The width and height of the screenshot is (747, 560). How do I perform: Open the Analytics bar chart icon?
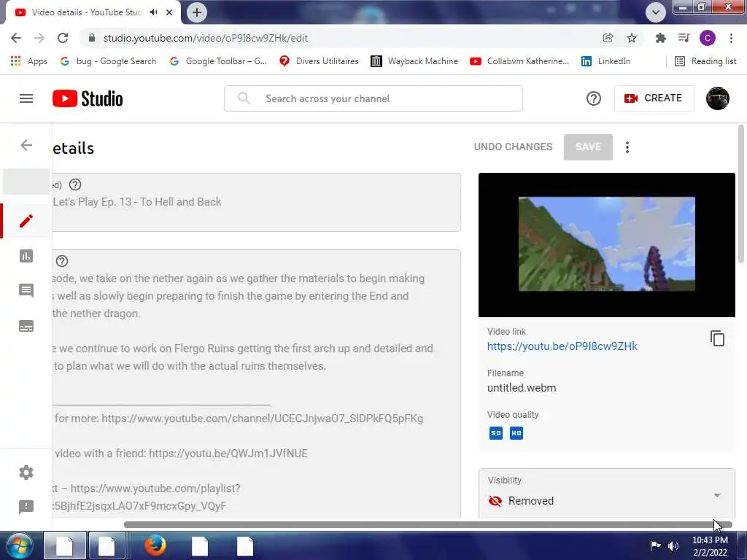(26, 256)
